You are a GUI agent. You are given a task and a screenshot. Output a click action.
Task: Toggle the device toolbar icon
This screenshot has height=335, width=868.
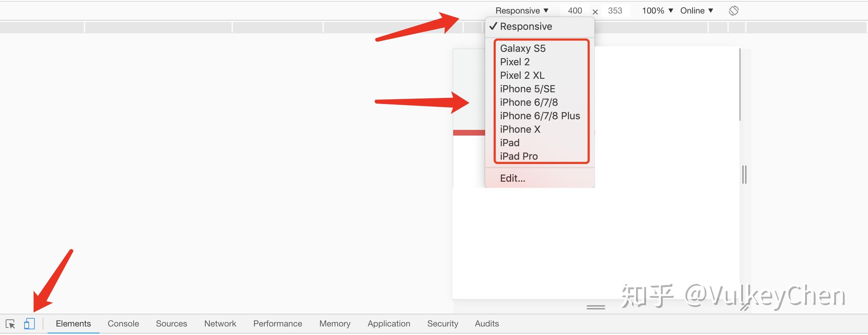(x=29, y=324)
